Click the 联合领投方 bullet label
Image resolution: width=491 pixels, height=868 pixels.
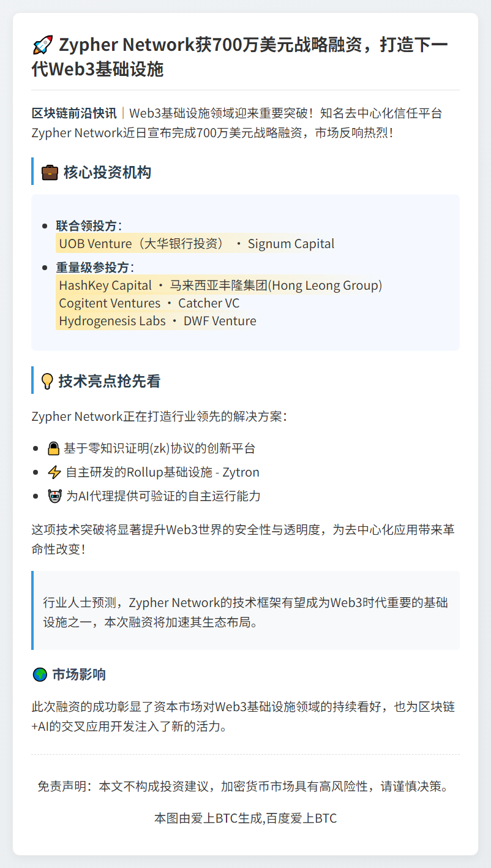(86, 226)
